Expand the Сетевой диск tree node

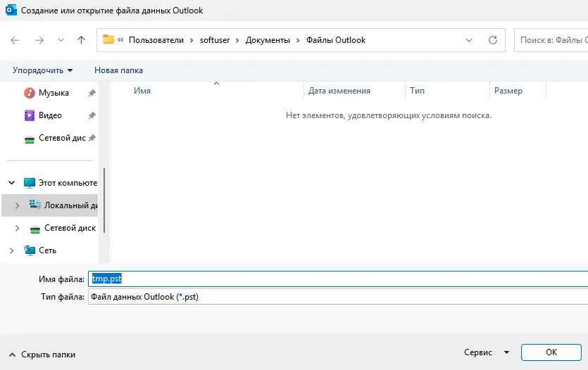17,228
